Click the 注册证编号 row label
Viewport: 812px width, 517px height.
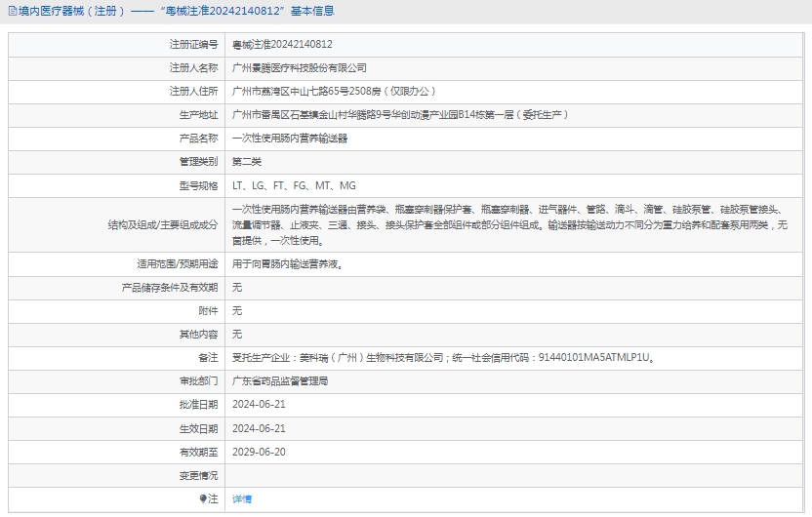click(x=193, y=44)
